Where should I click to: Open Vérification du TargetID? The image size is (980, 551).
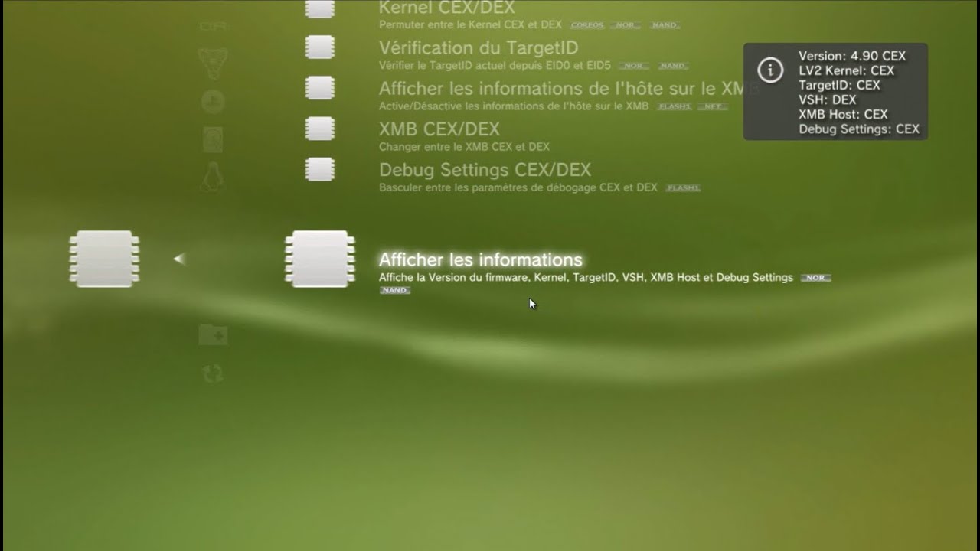tap(479, 48)
